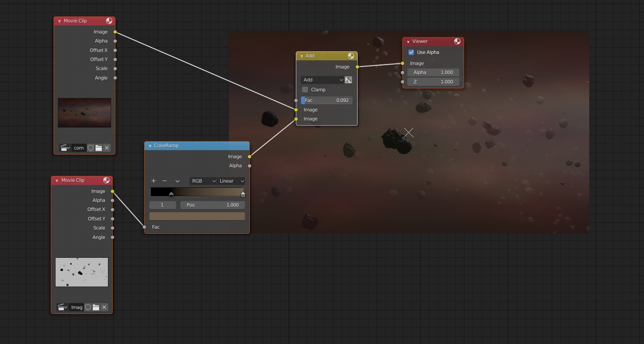The height and width of the screenshot is (344, 644).
Task: Disable the Use Alpha checkbox
Action: tap(411, 52)
